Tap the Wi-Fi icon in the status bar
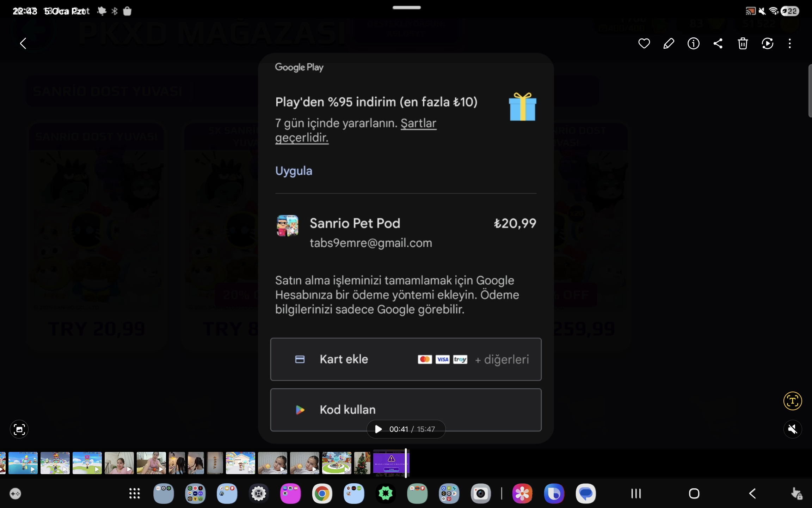This screenshot has width=812, height=508. (774, 11)
